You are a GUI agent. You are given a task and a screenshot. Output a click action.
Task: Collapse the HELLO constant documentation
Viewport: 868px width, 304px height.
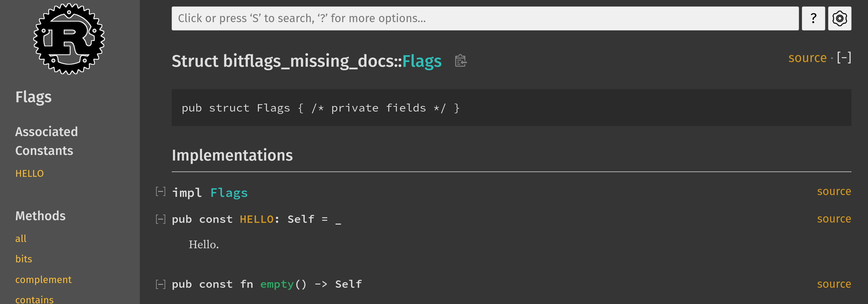point(161,219)
